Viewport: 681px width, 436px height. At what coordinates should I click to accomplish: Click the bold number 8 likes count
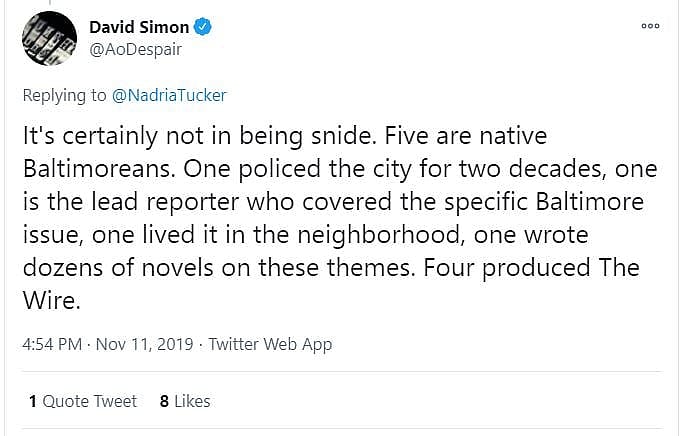pos(164,400)
